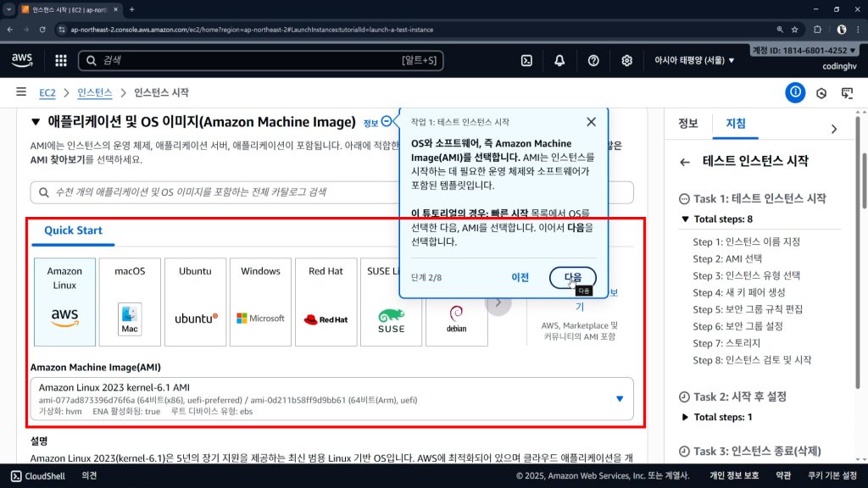Select Step 3: 인스턴스 유형 선택
868x488 pixels.
746,275
